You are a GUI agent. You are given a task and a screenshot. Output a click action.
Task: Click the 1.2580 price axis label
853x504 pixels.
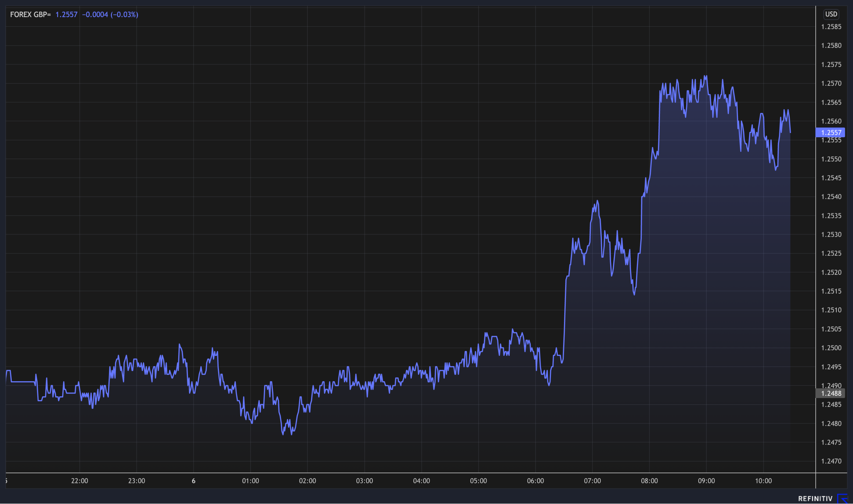[831, 45]
